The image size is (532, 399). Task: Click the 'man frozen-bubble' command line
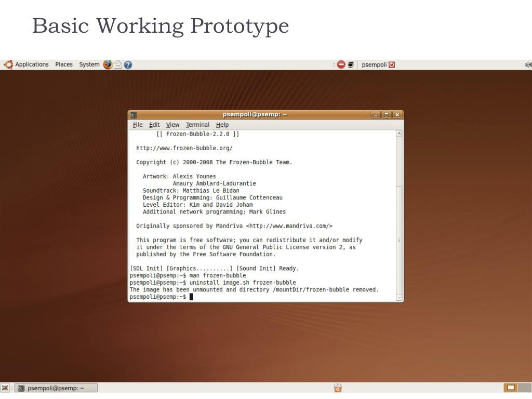[x=218, y=275]
